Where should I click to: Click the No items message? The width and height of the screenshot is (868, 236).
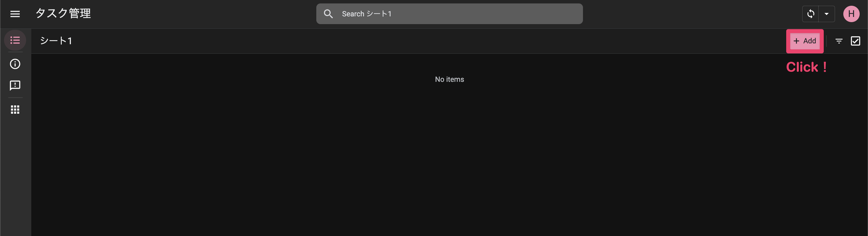click(449, 79)
